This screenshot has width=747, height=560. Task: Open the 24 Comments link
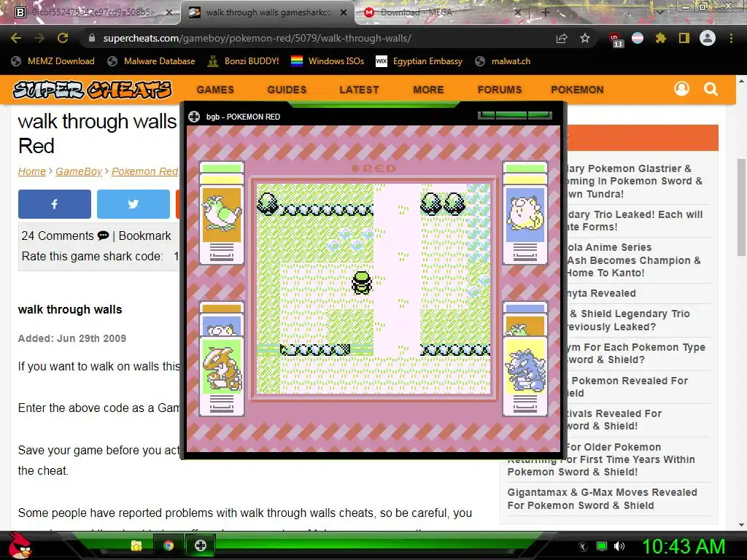tap(65, 236)
